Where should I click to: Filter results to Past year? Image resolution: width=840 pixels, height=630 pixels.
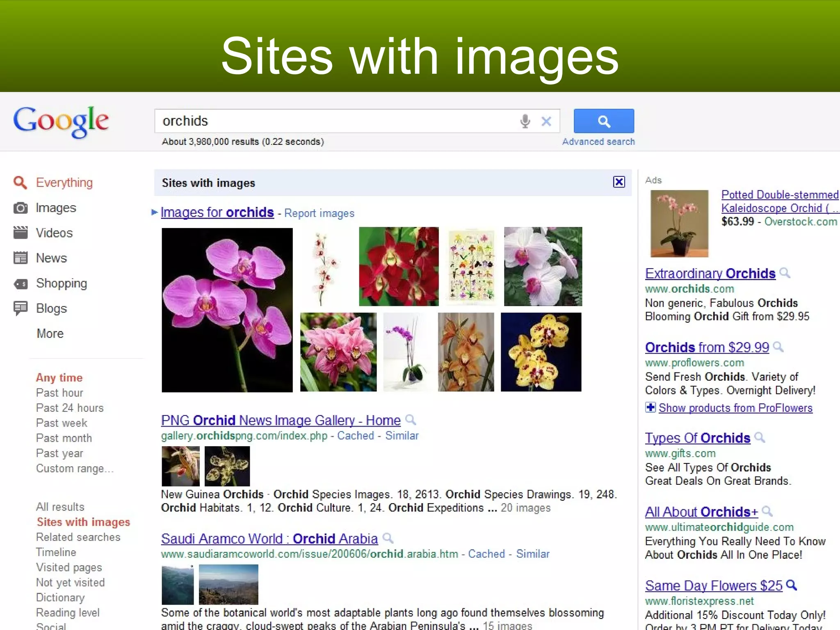(59, 453)
